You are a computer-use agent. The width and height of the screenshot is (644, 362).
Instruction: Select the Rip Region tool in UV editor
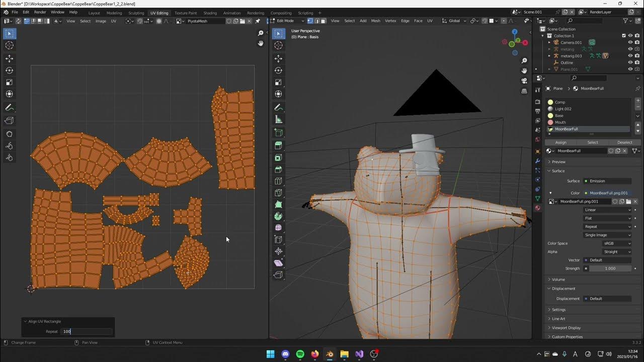click(x=10, y=121)
